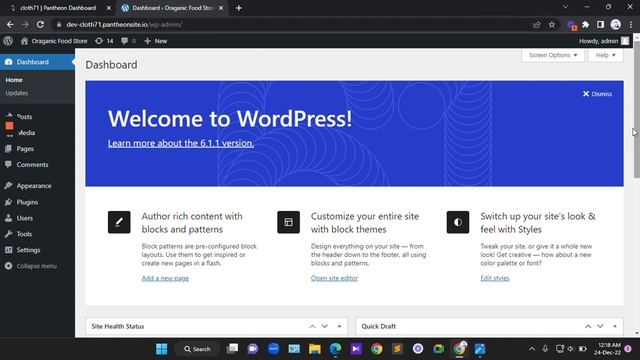
Task: Open Microsoft Edge from taskbar
Action: 336,349
